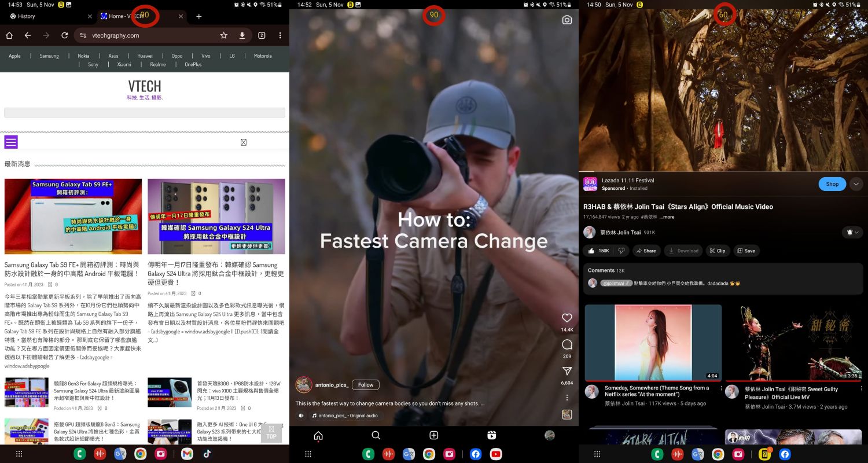Viewport: 868px width, 463px height.
Task: Launch Facebook from the Instagram screen taskbar
Action: [476, 454]
